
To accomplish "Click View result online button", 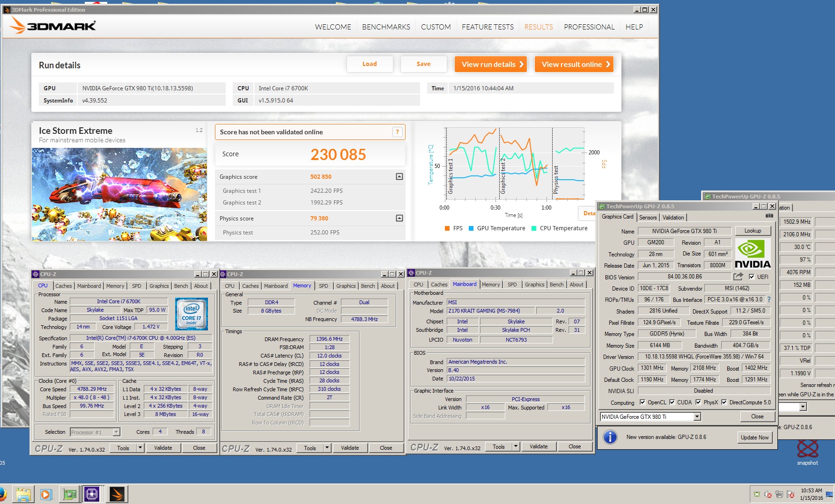I will 574,64.
